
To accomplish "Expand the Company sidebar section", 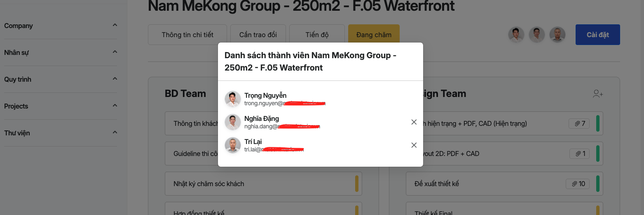I will point(115,26).
